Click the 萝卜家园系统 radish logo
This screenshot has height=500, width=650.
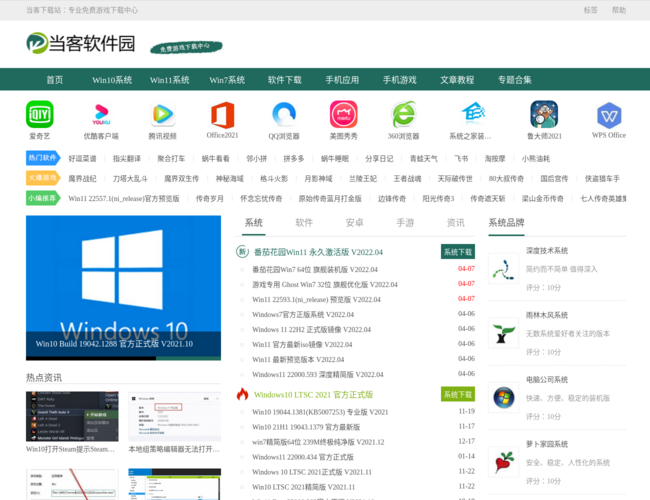point(502,461)
